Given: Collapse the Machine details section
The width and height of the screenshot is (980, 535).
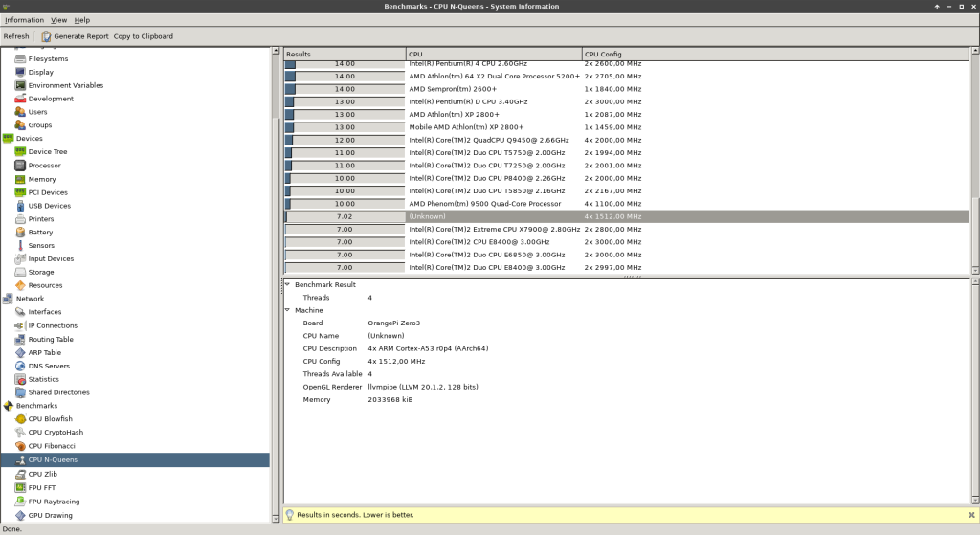Looking at the screenshot, I should tap(287, 311).
